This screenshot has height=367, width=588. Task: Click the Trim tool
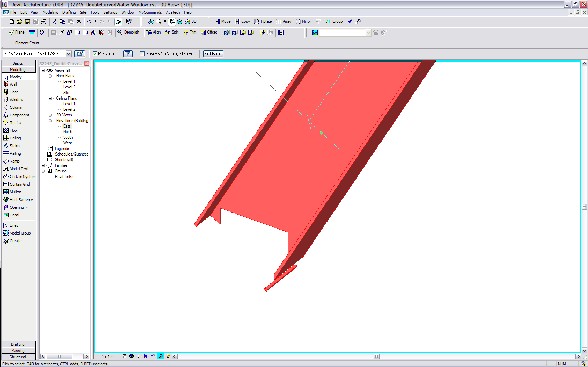click(x=190, y=33)
